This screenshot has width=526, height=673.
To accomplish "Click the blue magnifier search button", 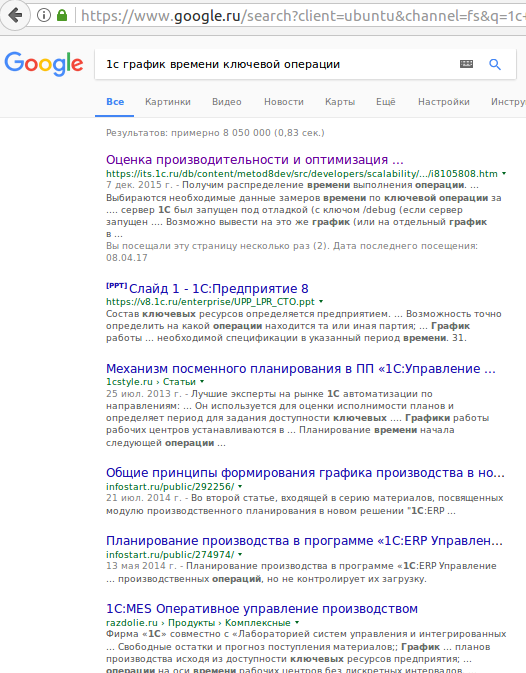I will [495, 64].
